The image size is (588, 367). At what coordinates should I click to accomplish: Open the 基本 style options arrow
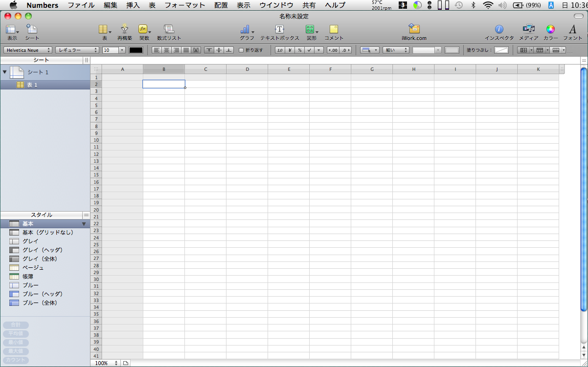coord(84,224)
